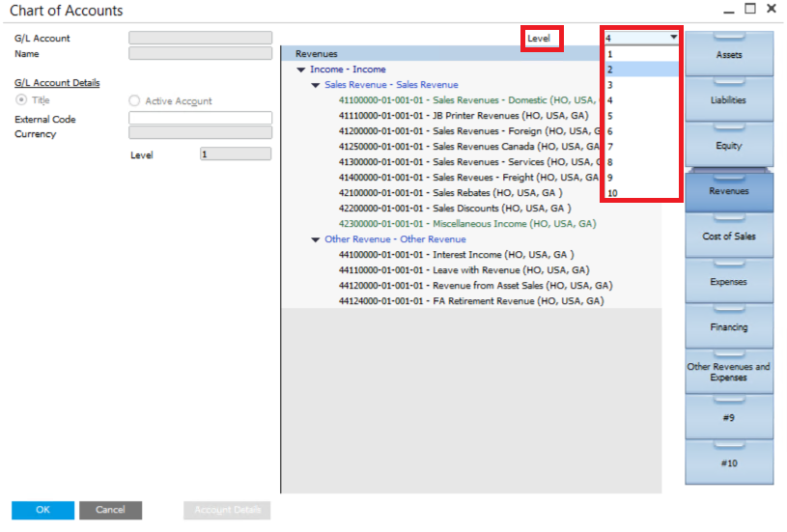Click the Cancel button
787x532 pixels.
[x=110, y=510]
